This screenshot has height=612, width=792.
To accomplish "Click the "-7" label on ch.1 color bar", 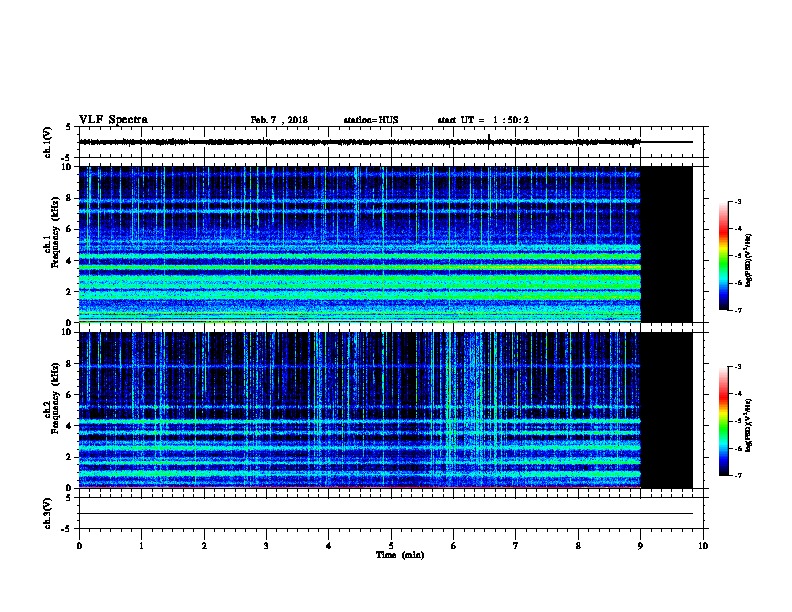I will pyautogui.click(x=737, y=310).
